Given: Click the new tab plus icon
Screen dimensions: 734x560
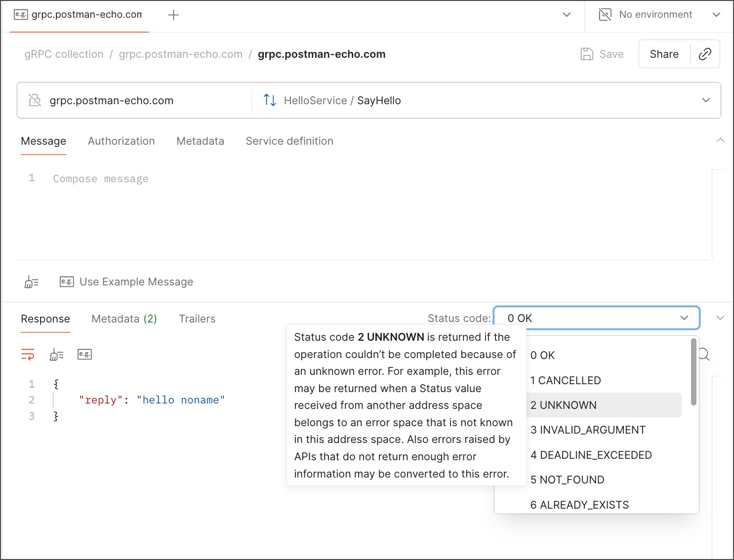Looking at the screenshot, I should click(x=173, y=15).
